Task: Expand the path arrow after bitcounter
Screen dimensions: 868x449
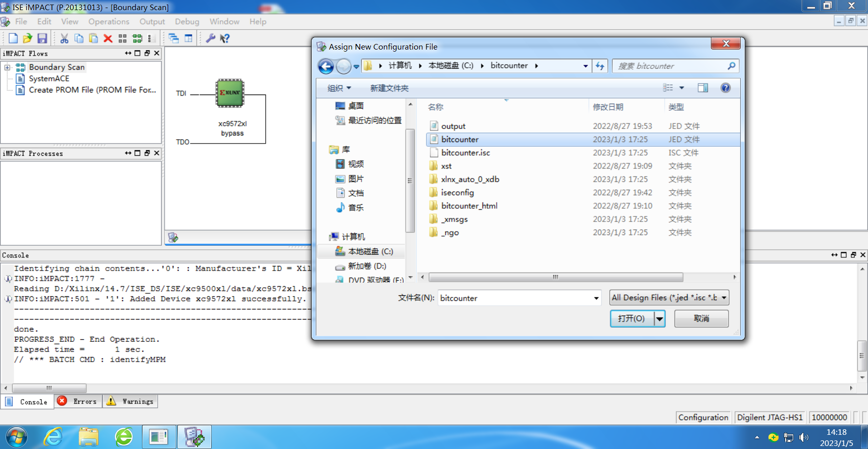Action: [x=537, y=66]
